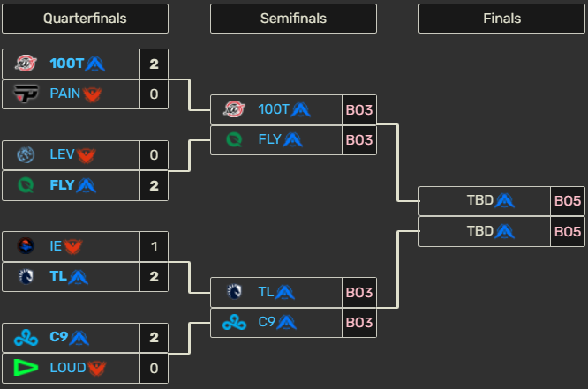The height and width of the screenshot is (389, 588).
Task: Click the paiN Gaming logo
Action: pos(26,94)
